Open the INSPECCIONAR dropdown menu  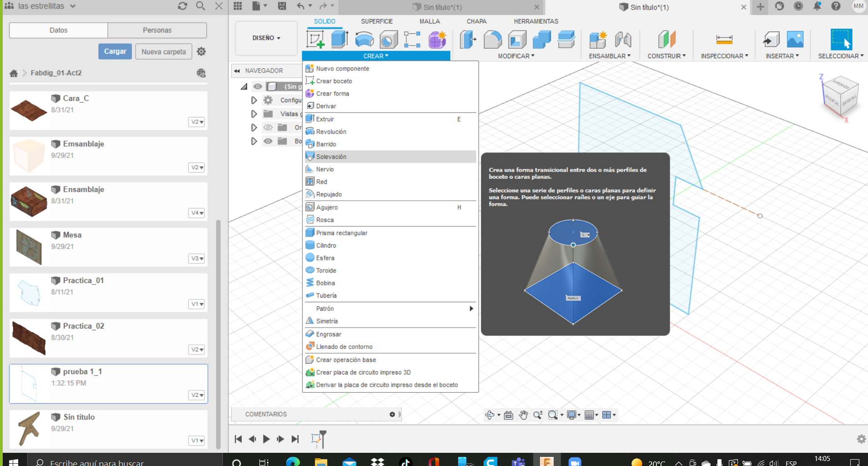[724, 56]
